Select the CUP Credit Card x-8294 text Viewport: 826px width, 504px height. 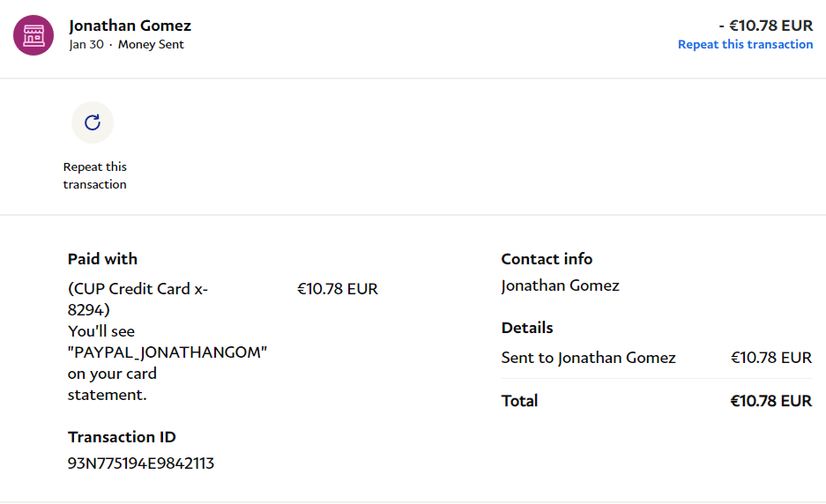coord(138,300)
